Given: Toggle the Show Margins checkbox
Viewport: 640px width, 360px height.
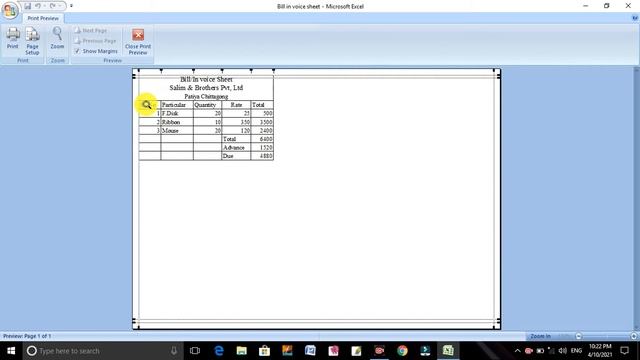Looking at the screenshot, I should [77, 51].
